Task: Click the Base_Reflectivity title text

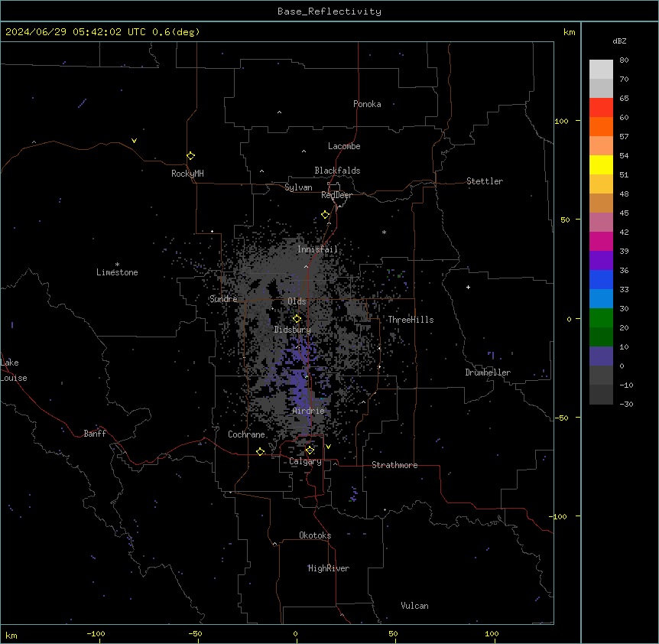Action: [329, 11]
